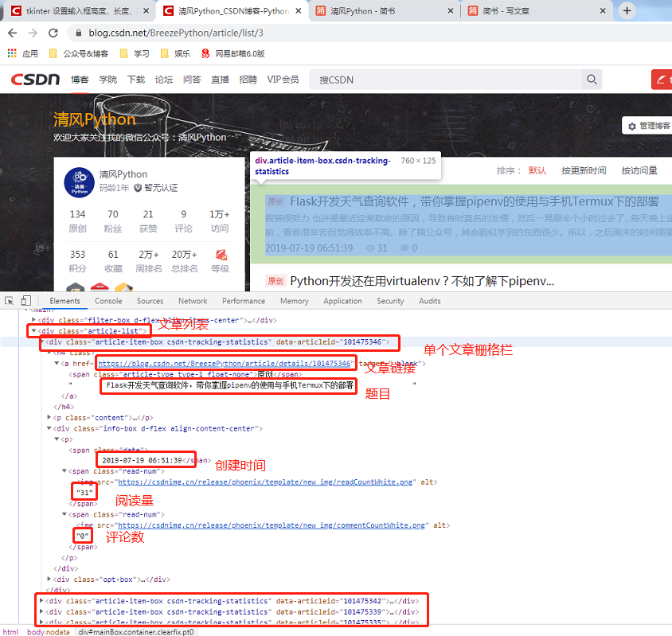Click 问答 in CSDN navigation
Viewport: 672px width, 636px height.
(x=192, y=80)
